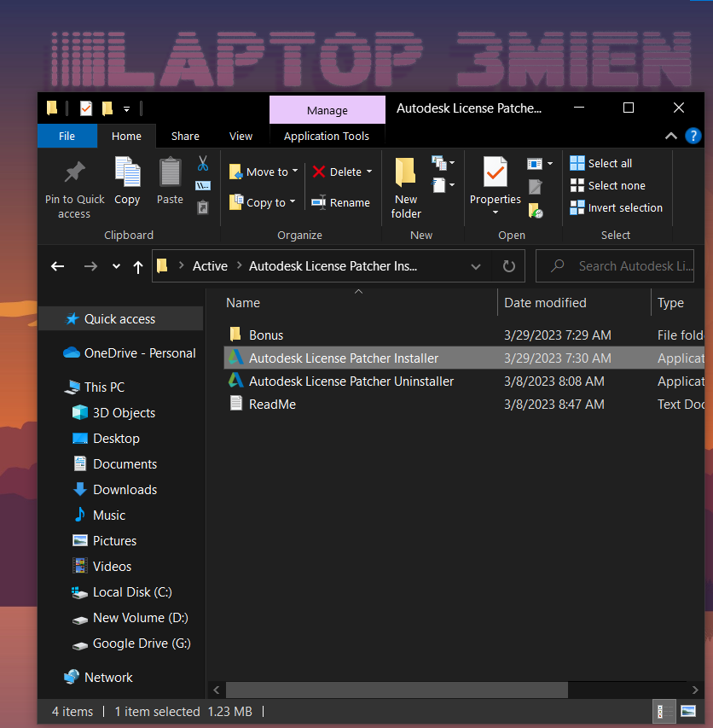Collapse the ribbon with the chevron
713x728 pixels.
(x=670, y=136)
